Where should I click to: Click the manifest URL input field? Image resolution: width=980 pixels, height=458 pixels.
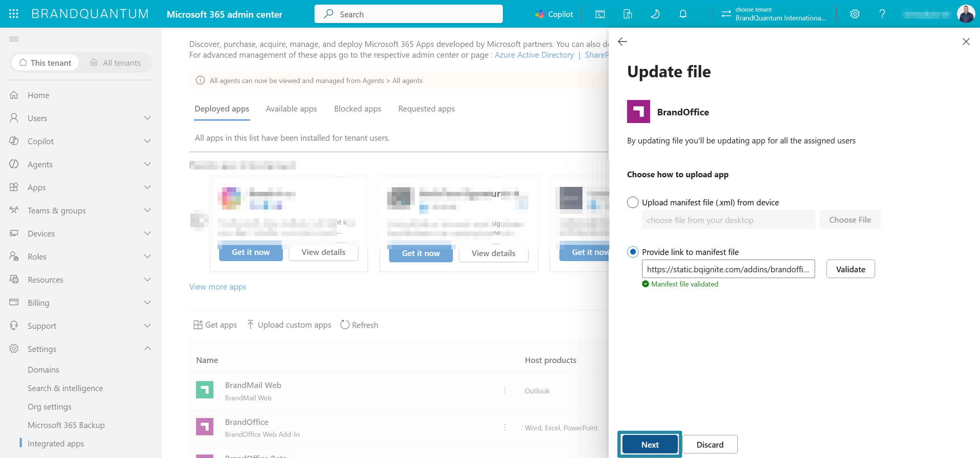[728, 269]
